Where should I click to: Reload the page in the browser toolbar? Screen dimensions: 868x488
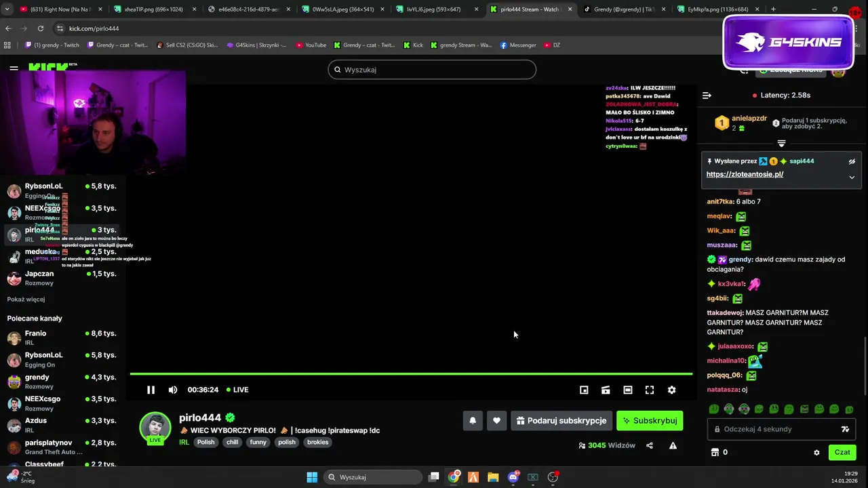(x=41, y=28)
